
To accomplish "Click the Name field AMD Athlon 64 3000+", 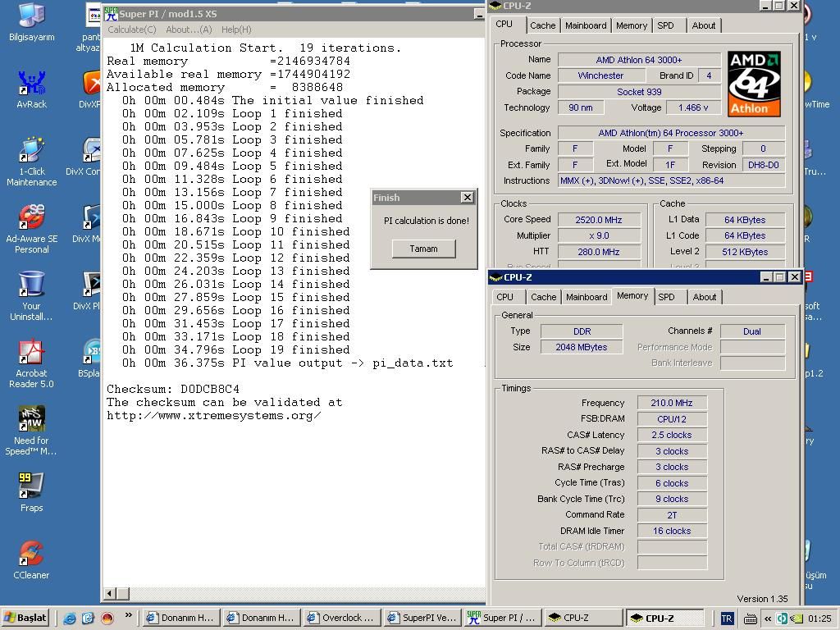I will coord(639,60).
